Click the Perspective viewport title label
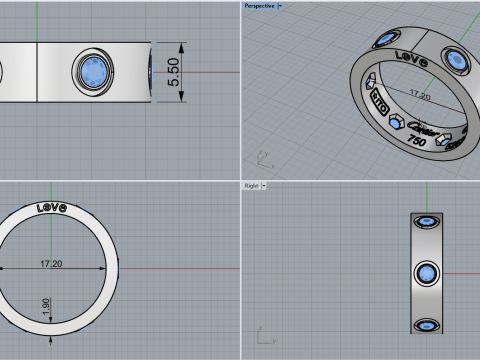This screenshot has width=480, height=360. tap(259, 6)
